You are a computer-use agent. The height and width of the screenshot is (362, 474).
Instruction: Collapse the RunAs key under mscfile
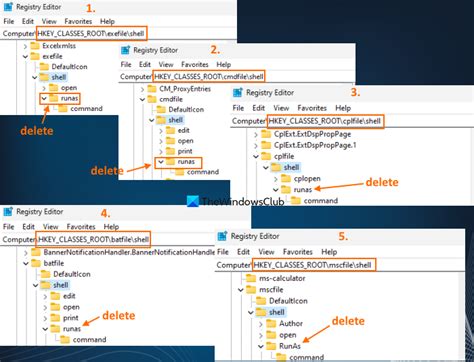(261, 346)
